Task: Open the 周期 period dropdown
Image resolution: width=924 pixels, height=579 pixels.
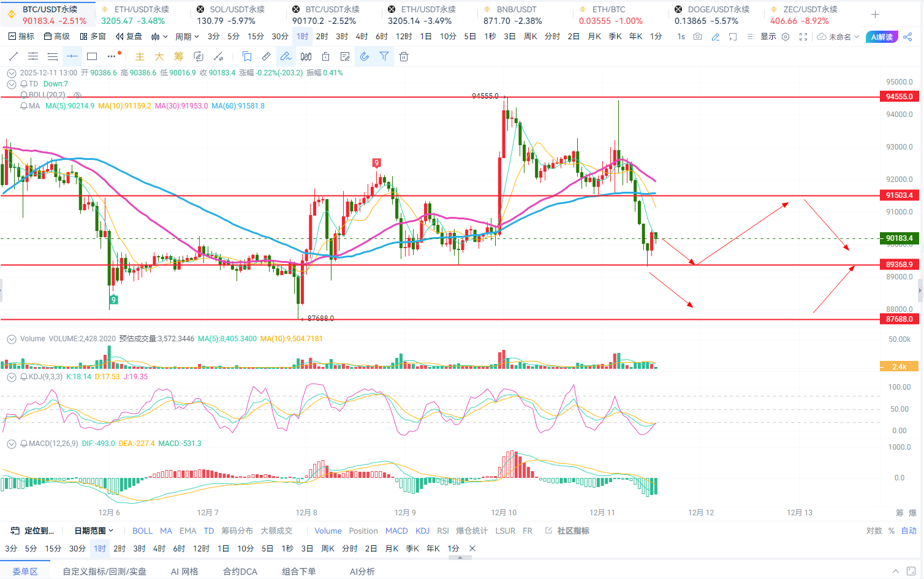Action: (x=187, y=37)
